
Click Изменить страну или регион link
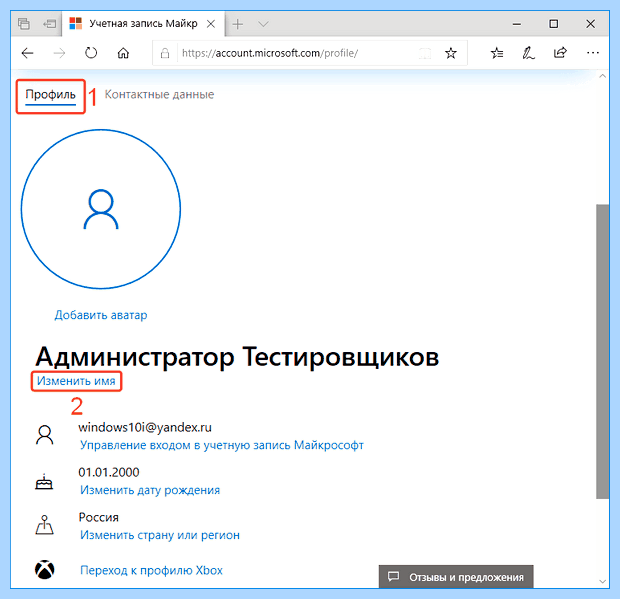tap(160, 535)
